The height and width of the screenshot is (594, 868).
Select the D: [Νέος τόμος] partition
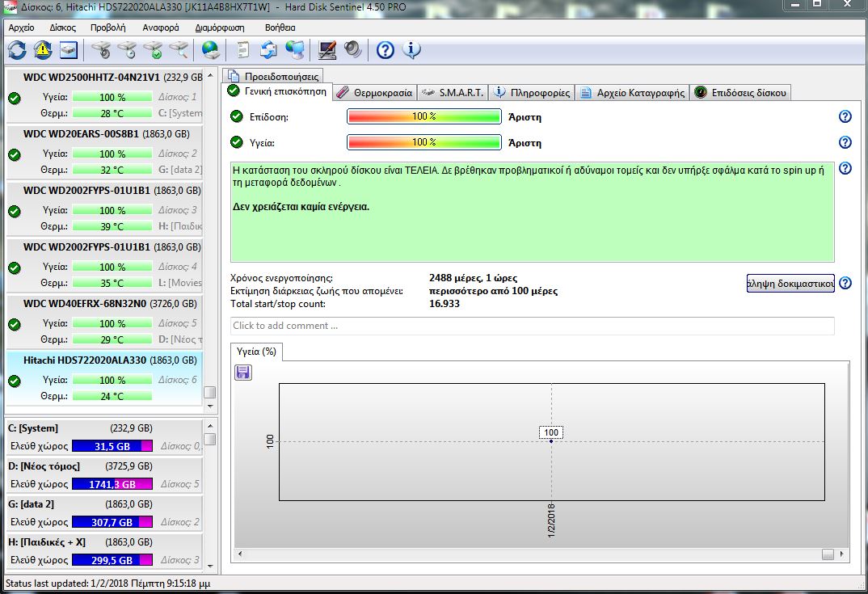click(x=104, y=475)
